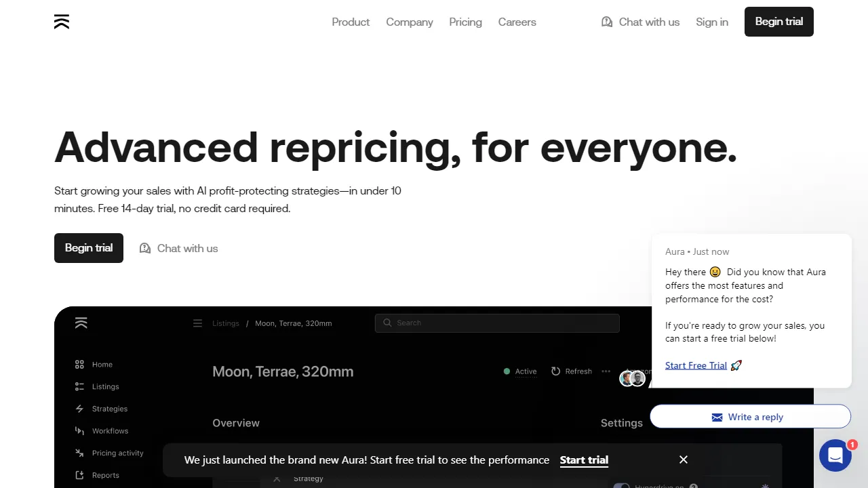Click Start trial link in the banner
Screen dimensions: 868x488
click(584, 460)
